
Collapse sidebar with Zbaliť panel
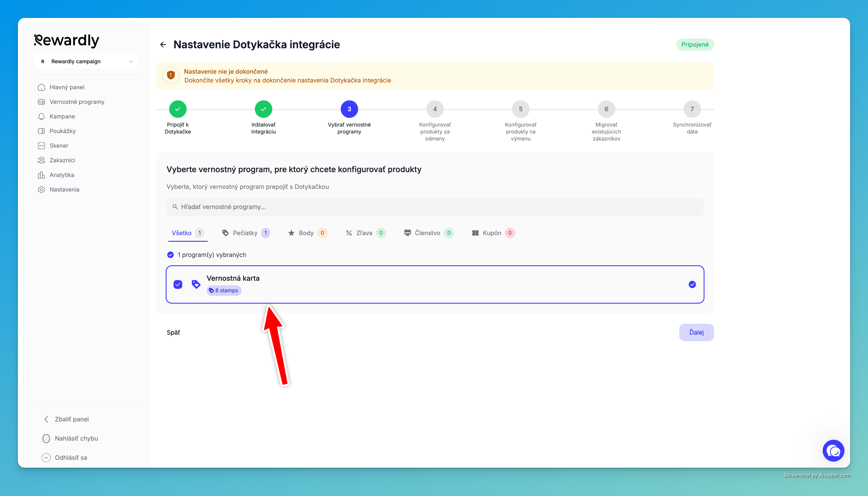tap(67, 419)
